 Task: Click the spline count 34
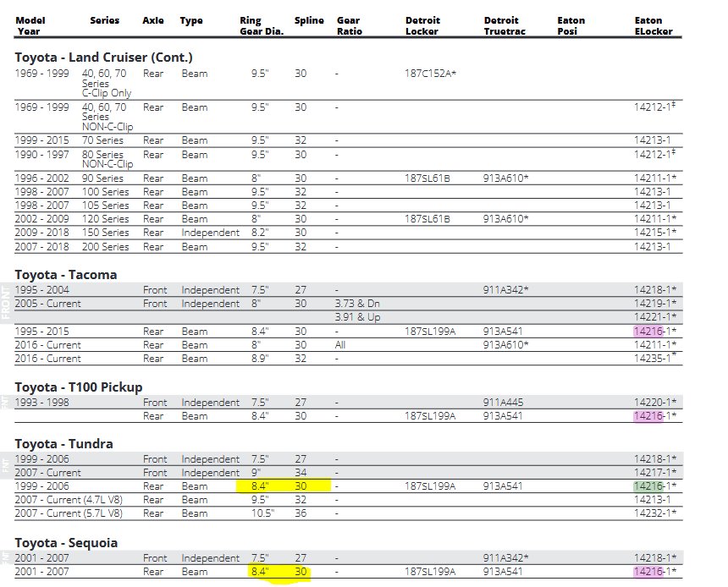pyautogui.click(x=301, y=472)
